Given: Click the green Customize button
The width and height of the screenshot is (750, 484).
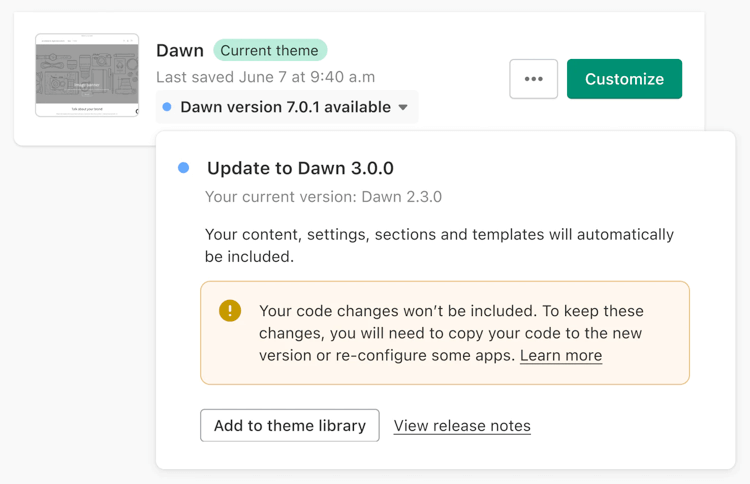Looking at the screenshot, I should (624, 79).
